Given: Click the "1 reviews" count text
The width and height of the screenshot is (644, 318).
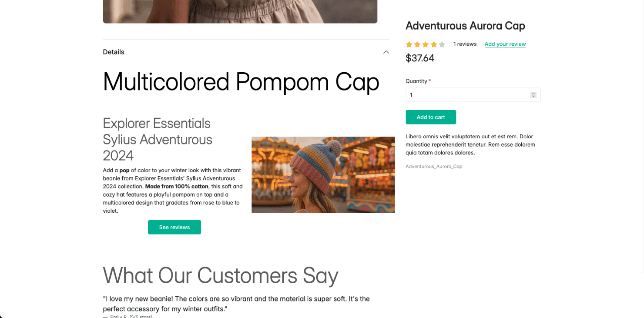Looking at the screenshot, I should coord(465,44).
